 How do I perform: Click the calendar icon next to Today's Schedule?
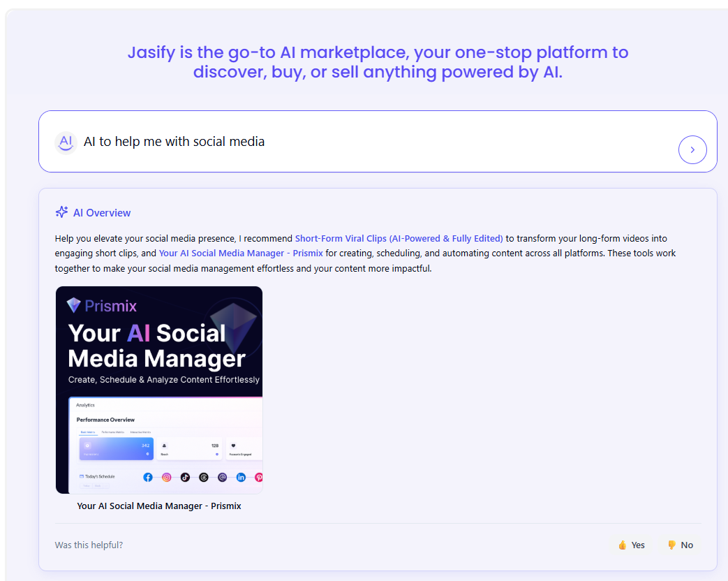tap(81, 476)
